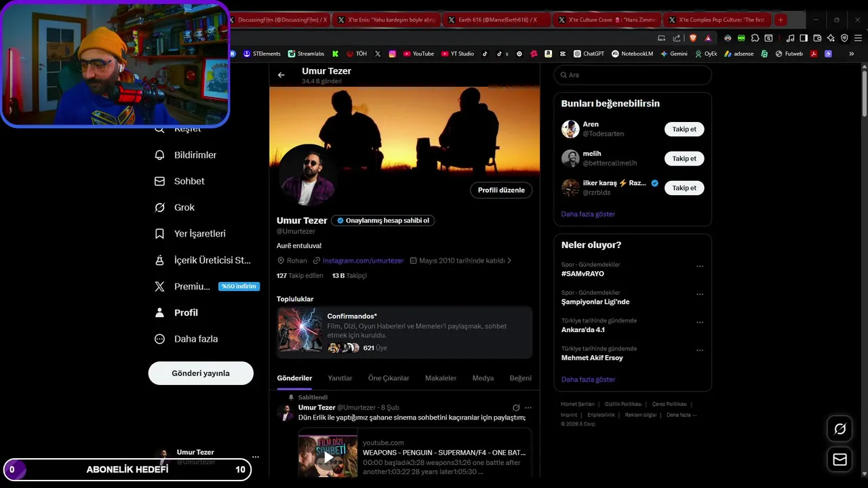Switch to the Medya tab
This screenshot has width=868, height=488.
click(483, 378)
